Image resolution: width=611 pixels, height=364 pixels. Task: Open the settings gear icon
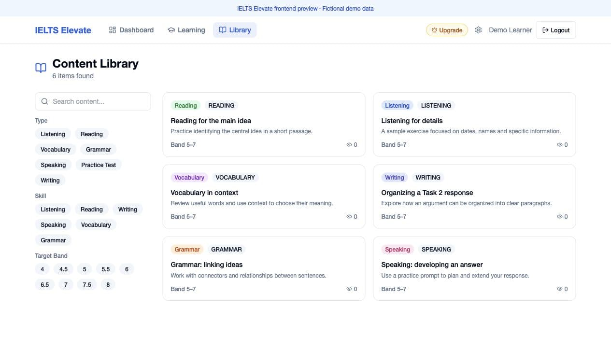[x=478, y=30]
